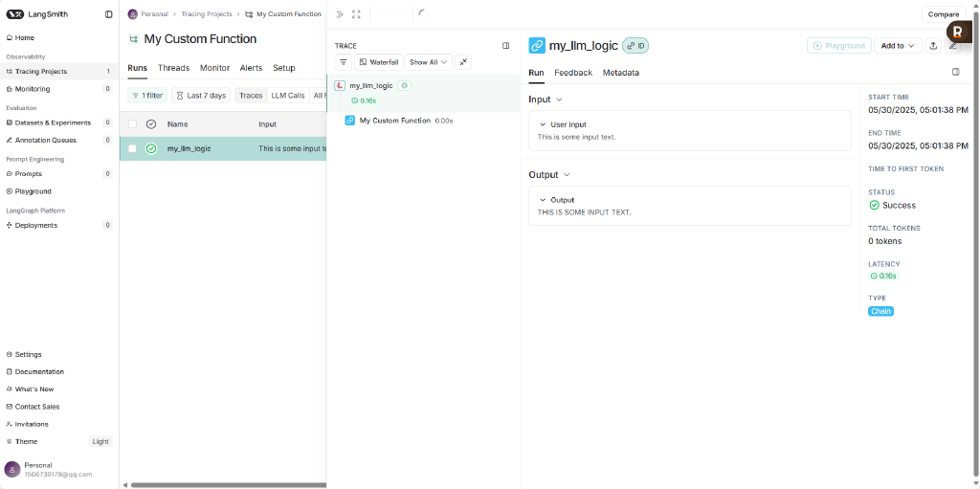Copy the run ID badge

[x=635, y=46]
